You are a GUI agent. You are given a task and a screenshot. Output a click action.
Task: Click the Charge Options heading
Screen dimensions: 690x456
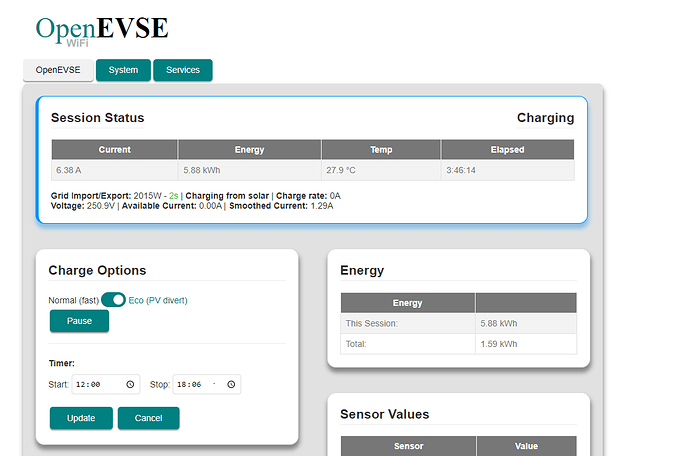pos(97,270)
